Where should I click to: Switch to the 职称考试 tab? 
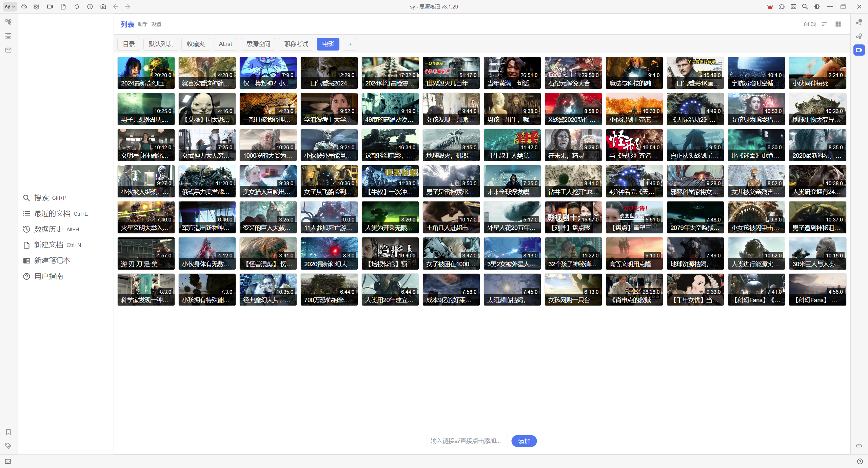[x=296, y=44]
